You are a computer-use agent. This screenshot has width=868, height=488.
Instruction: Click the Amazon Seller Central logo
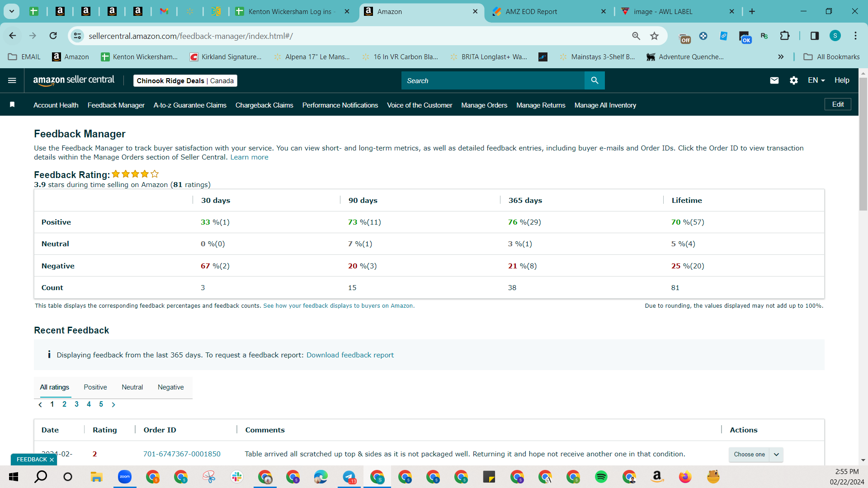(x=74, y=80)
